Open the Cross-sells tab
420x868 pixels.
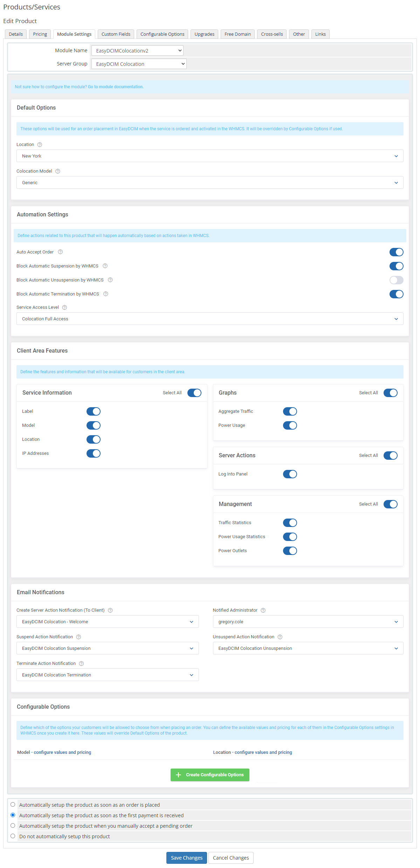pos(272,34)
